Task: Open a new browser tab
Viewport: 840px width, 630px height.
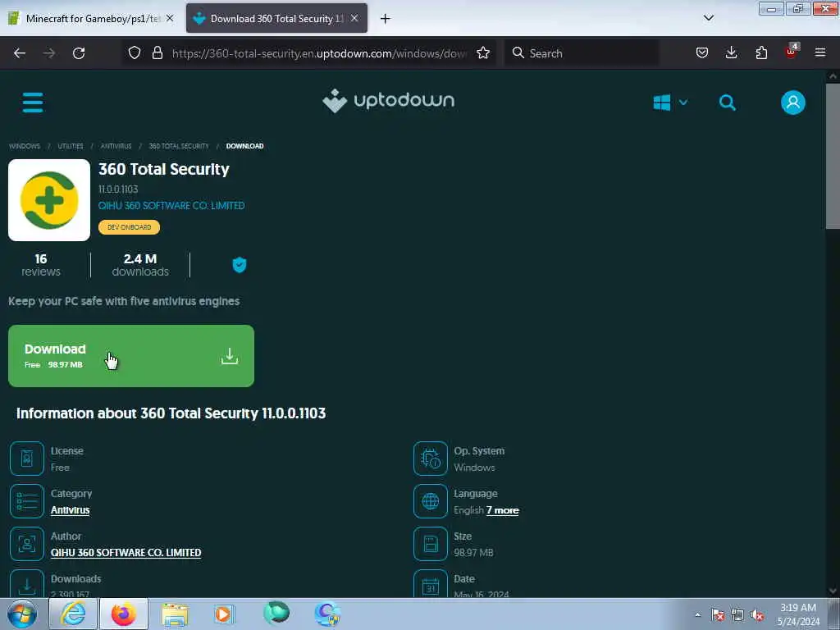Action: [x=386, y=19]
